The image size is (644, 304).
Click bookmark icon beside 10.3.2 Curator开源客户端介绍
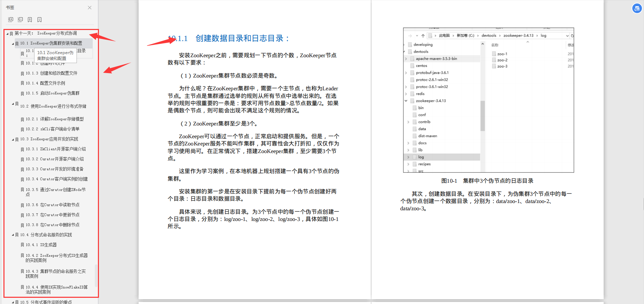coord(22,159)
